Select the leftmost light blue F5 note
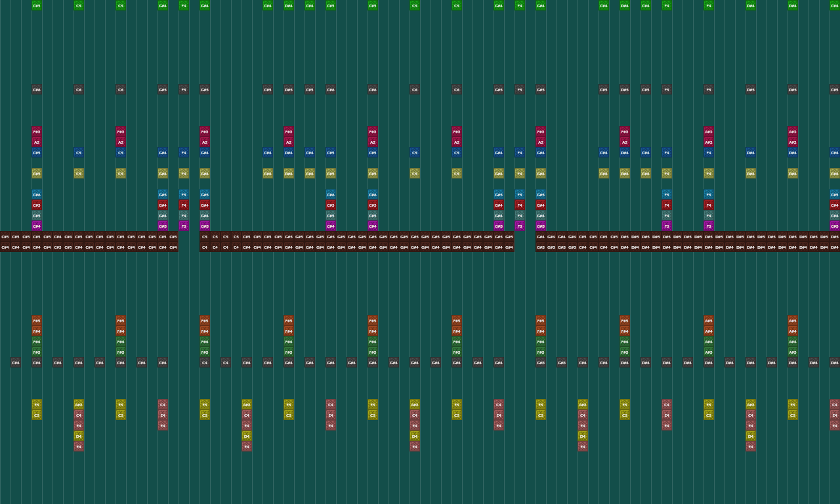Image resolution: width=840 pixels, height=504 pixels. [x=184, y=194]
